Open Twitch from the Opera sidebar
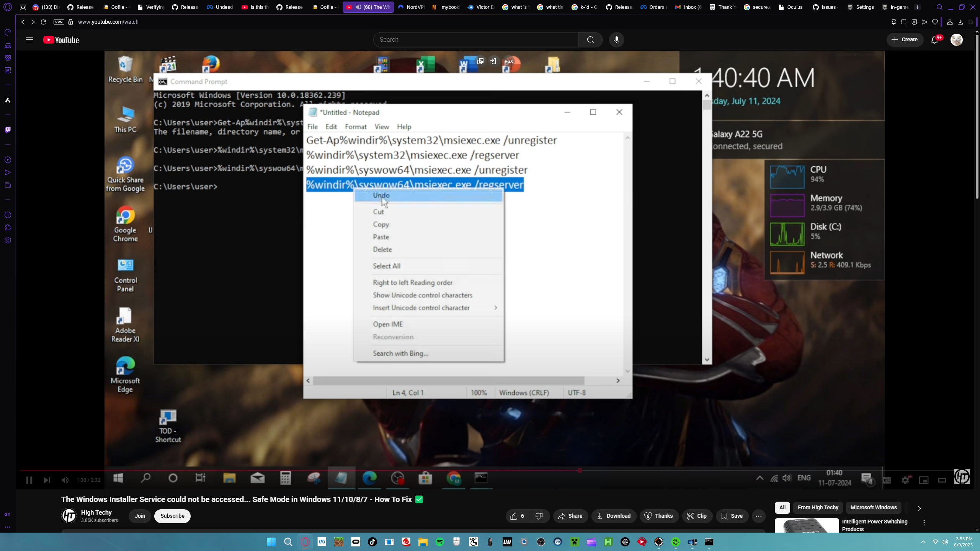The image size is (980, 551). [x=8, y=130]
